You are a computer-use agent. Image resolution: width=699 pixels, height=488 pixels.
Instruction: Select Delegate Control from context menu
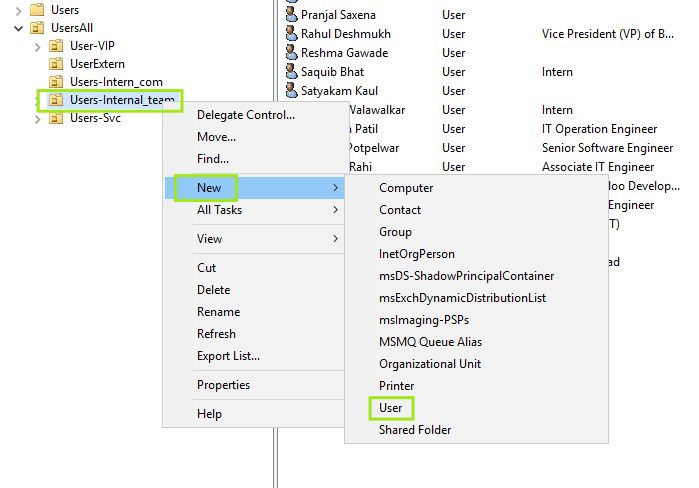tap(245, 115)
